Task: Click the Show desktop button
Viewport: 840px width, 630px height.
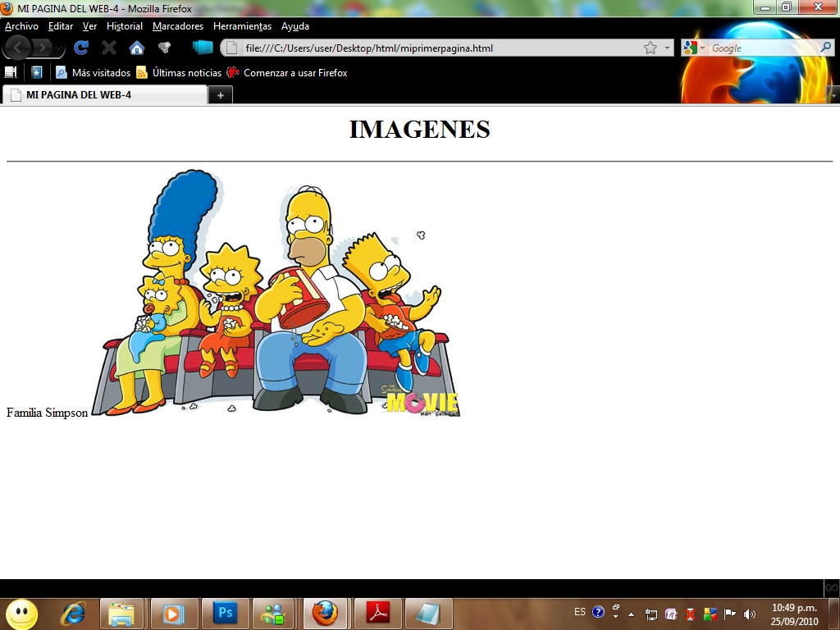Action: (835, 614)
